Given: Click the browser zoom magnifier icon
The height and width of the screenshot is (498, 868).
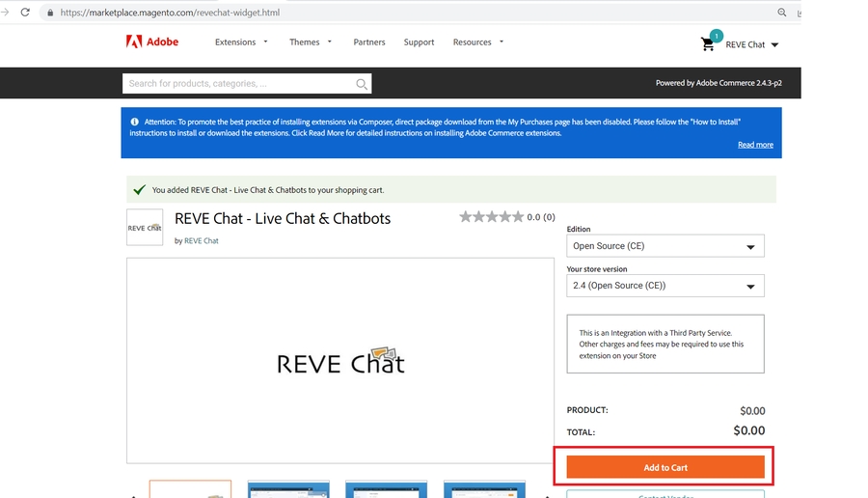Looking at the screenshot, I should [x=782, y=13].
